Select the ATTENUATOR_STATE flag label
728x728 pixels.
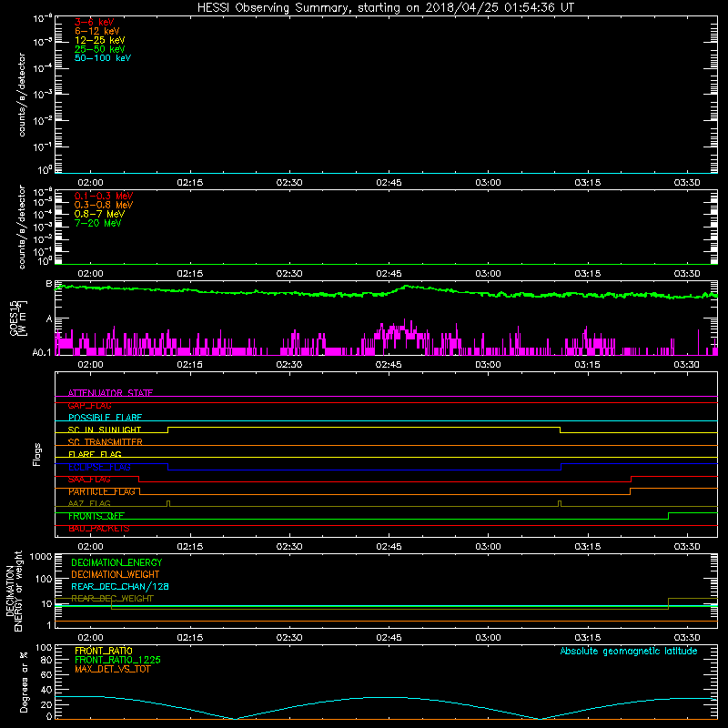110,393
